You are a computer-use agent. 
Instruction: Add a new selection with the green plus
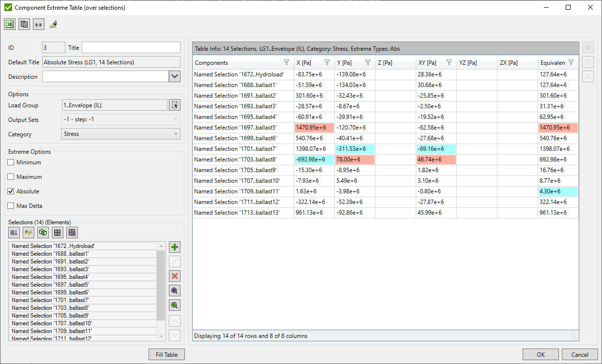(174, 247)
